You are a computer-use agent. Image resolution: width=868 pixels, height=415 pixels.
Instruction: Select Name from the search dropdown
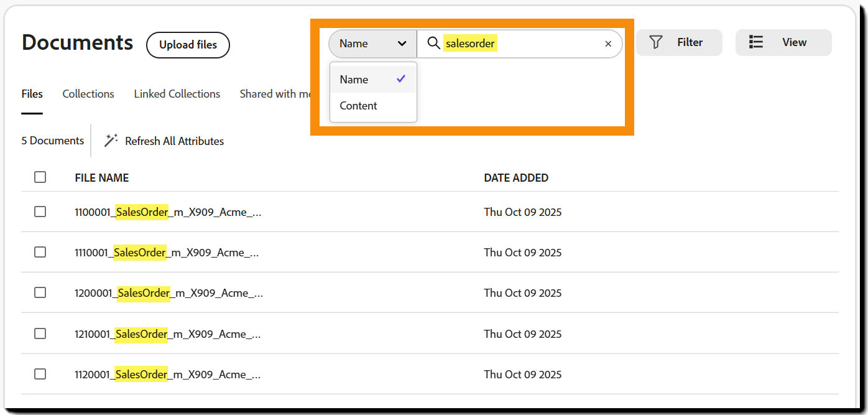pos(354,79)
